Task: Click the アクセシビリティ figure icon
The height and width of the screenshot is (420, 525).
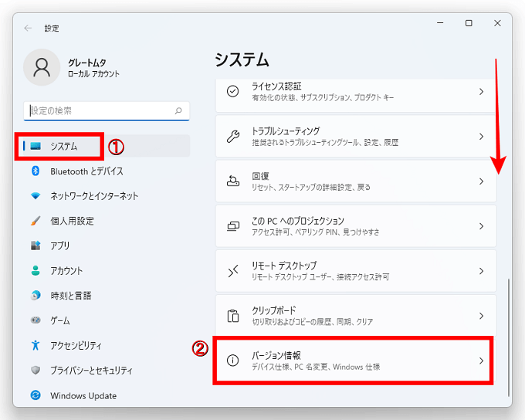Action: [x=36, y=345]
